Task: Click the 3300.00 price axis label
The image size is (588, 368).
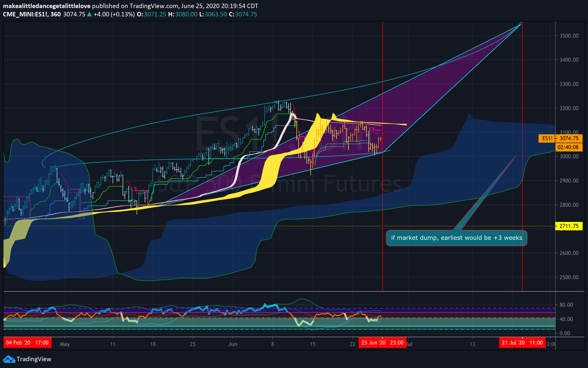Action: [569, 84]
